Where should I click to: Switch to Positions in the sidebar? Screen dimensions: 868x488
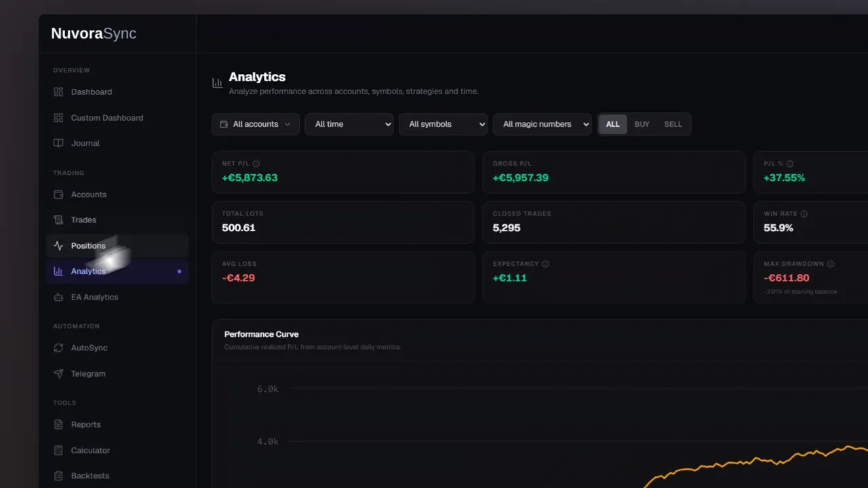tap(117, 245)
